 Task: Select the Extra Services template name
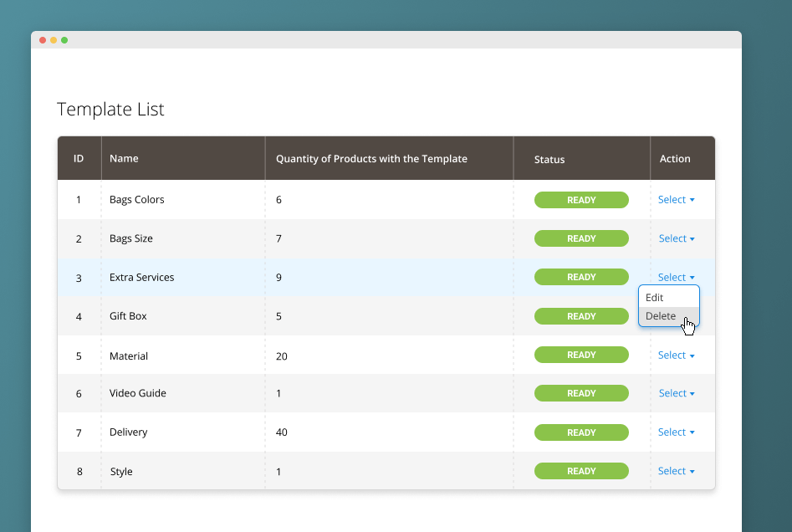pyautogui.click(x=142, y=278)
